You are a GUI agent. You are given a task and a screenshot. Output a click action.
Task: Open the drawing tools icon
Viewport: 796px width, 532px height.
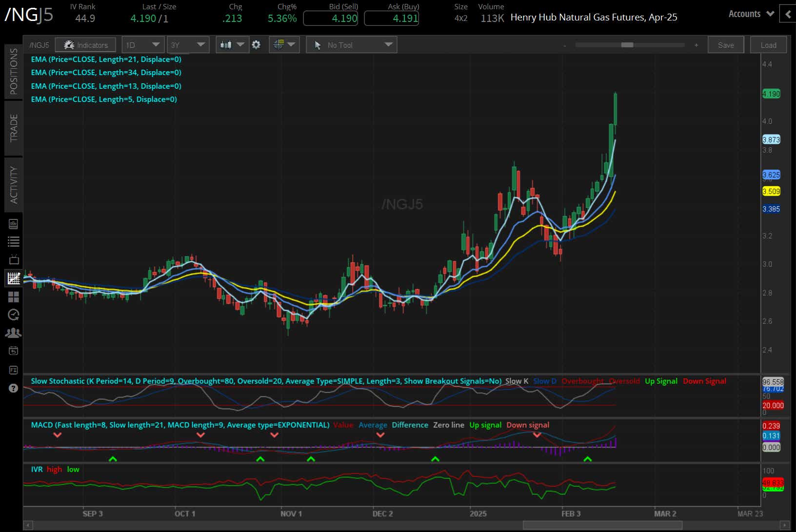(279, 44)
